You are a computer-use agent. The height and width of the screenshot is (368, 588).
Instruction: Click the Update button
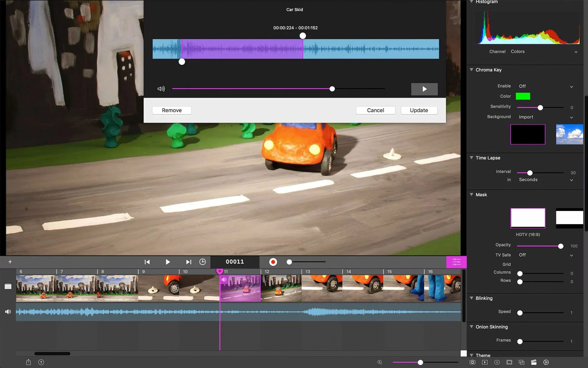tap(419, 110)
